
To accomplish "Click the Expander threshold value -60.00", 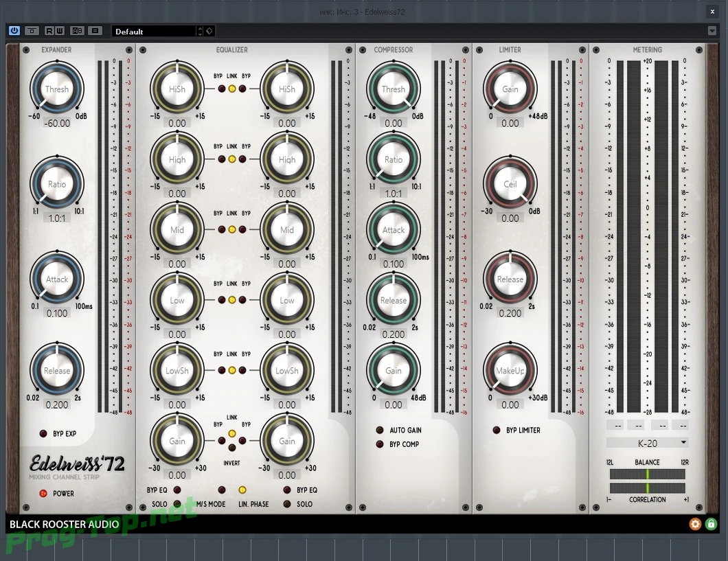I will tap(56, 123).
